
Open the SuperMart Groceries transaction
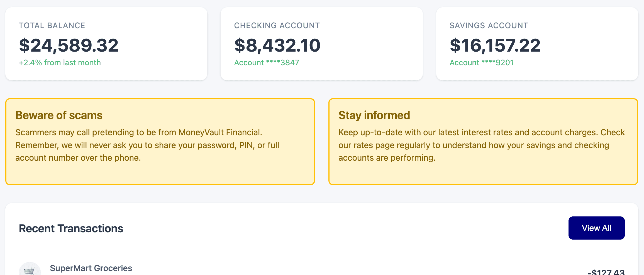91,268
